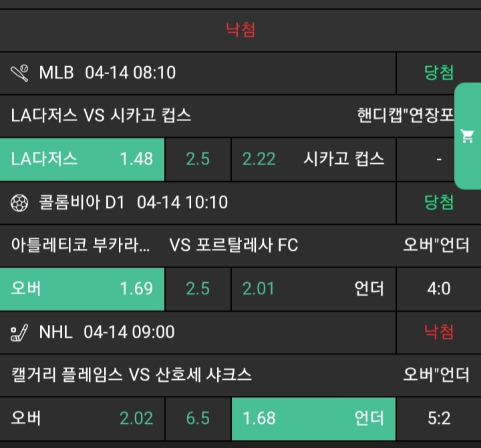Click the soccer ball icon beside 콜롬비아 D1

(x=20, y=203)
